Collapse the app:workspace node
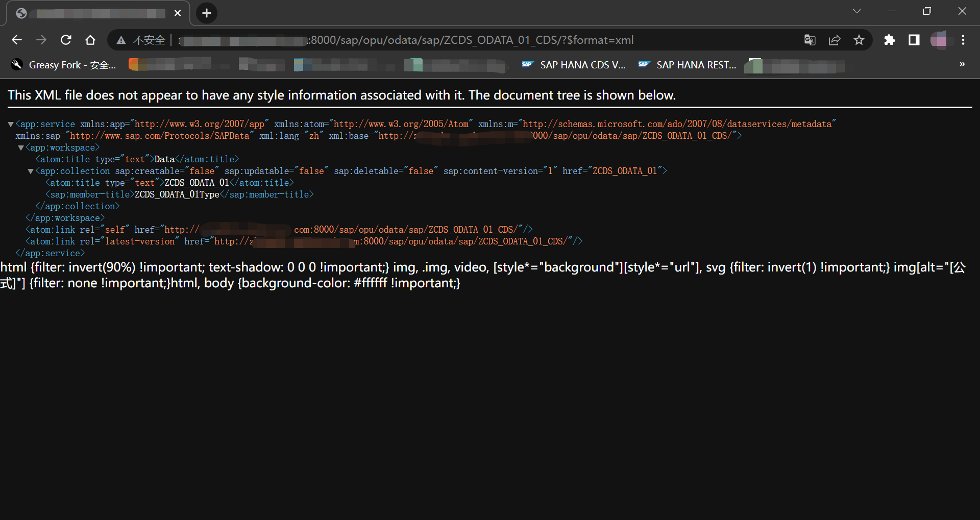 point(20,147)
